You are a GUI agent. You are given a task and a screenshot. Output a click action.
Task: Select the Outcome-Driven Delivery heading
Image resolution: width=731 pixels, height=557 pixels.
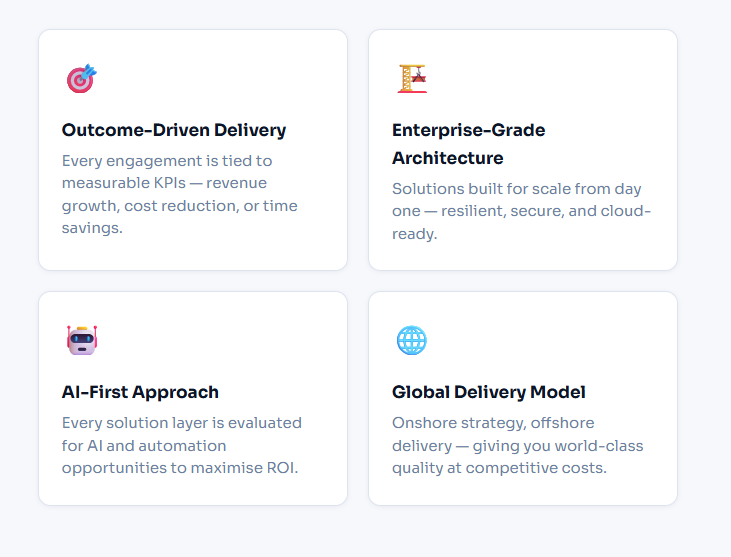(174, 130)
